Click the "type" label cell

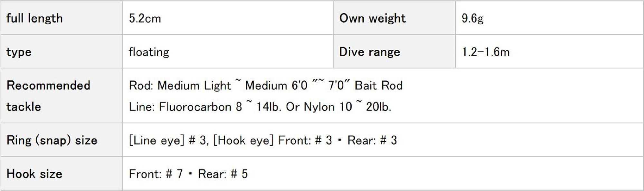point(19,52)
